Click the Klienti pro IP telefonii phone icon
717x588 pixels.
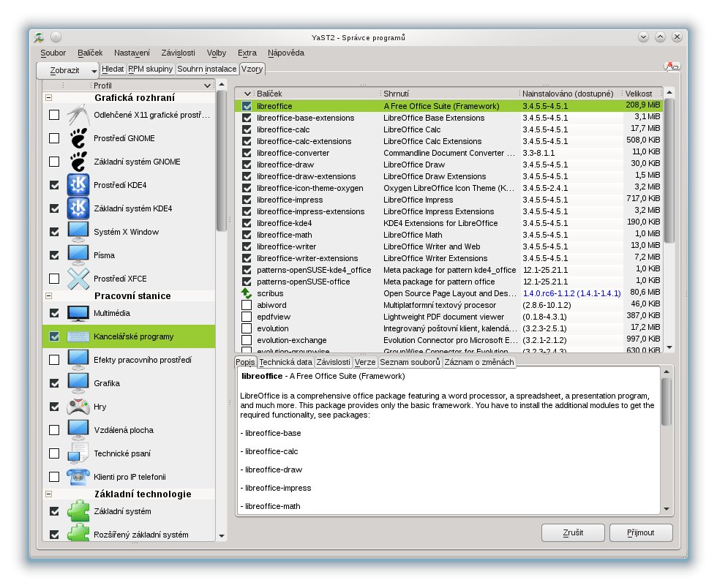click(78, 477)
